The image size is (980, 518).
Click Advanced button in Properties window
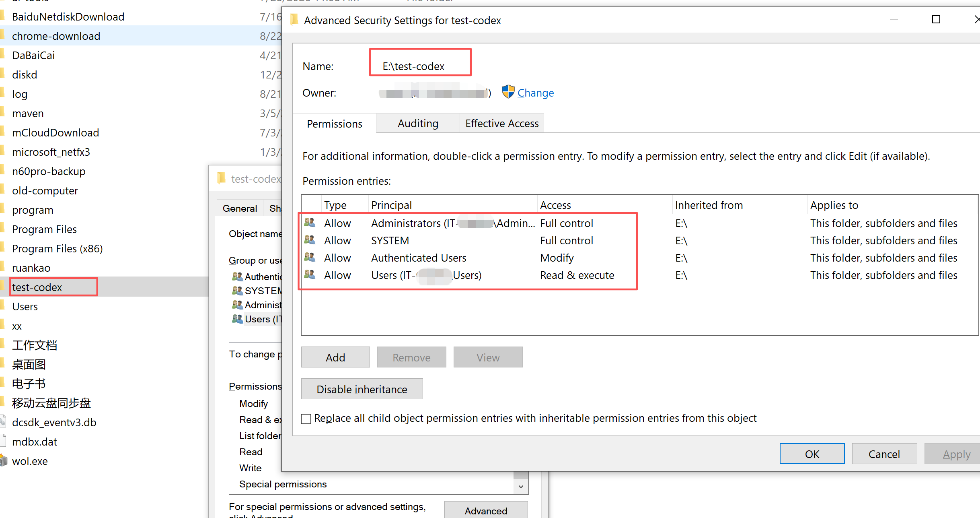pos(486,510)
